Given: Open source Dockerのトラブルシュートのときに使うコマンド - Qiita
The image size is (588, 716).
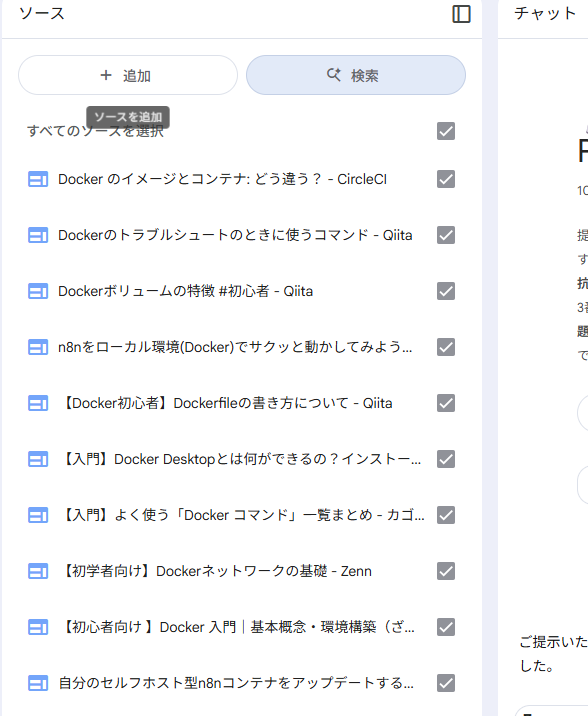Looking at the screenshot, I should point(235,235).
